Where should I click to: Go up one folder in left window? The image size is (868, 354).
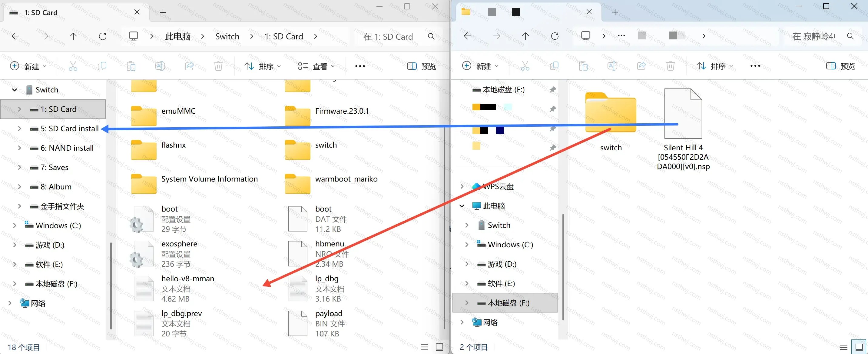tap(73, 36)
